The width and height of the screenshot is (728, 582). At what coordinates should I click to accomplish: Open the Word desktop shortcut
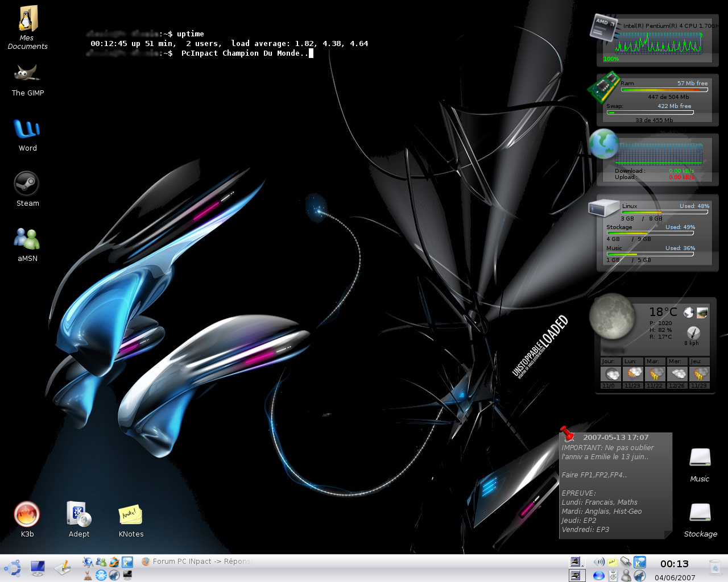(27, 129)
